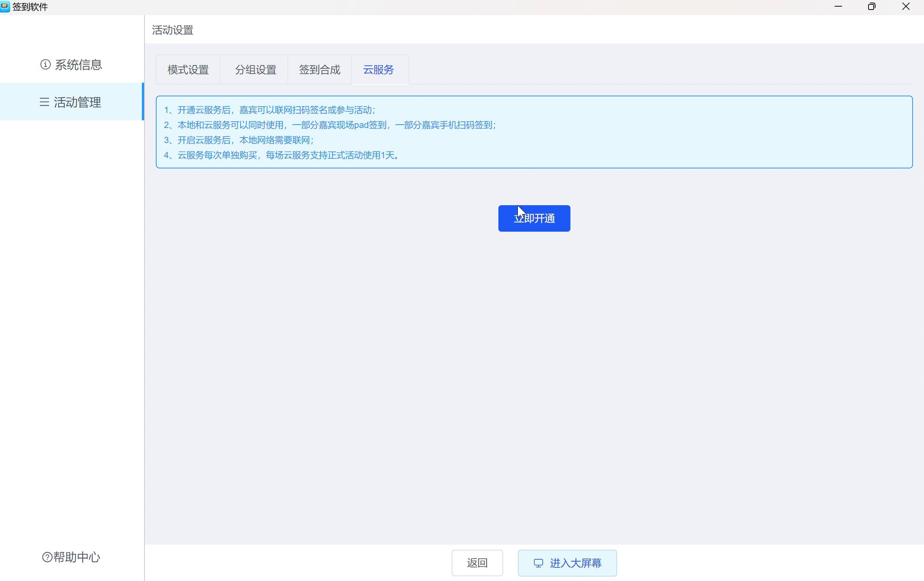This screenshot has height=581, width=924.
Task: Restore down the application window
Action: [x=871, y=7]
